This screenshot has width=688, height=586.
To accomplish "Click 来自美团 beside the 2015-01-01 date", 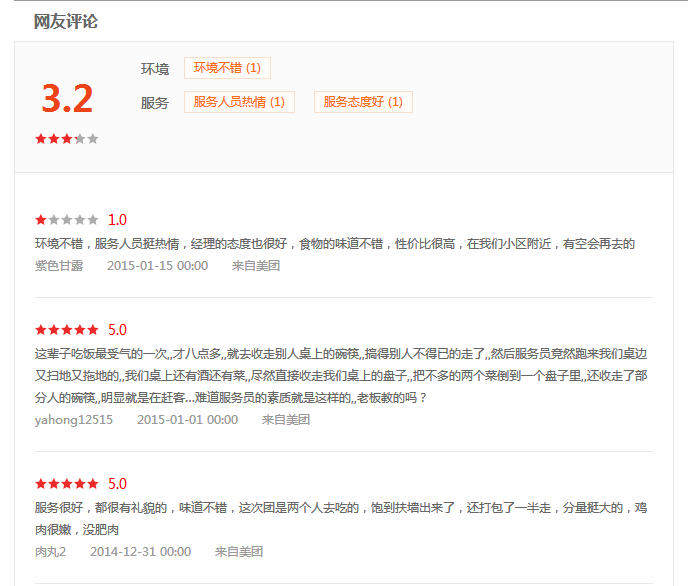I will pos(286,420).
